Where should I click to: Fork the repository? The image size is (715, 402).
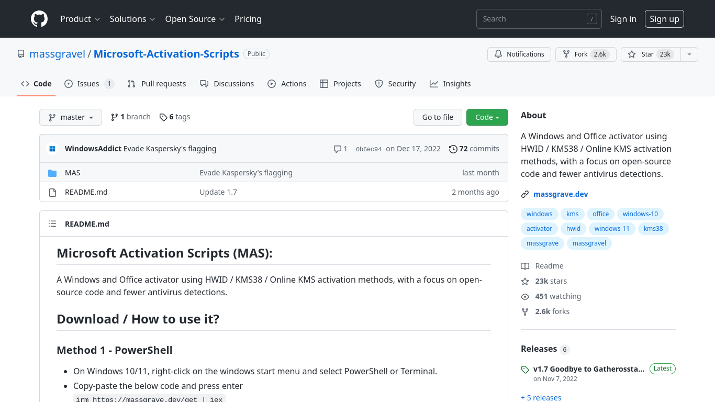click(587, 54)
